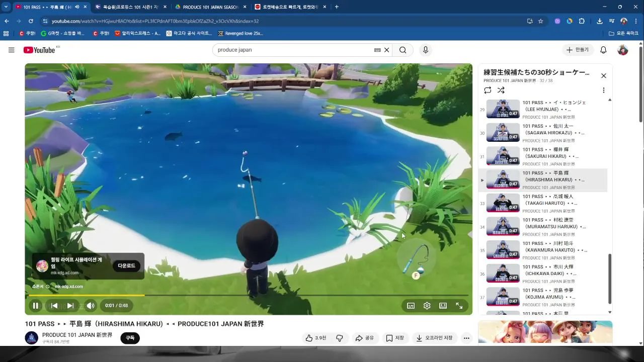The height and width of the screenshot is (362, 644).
Task: Go to the YouTube home logo
Action: click(x=39, y=50)
